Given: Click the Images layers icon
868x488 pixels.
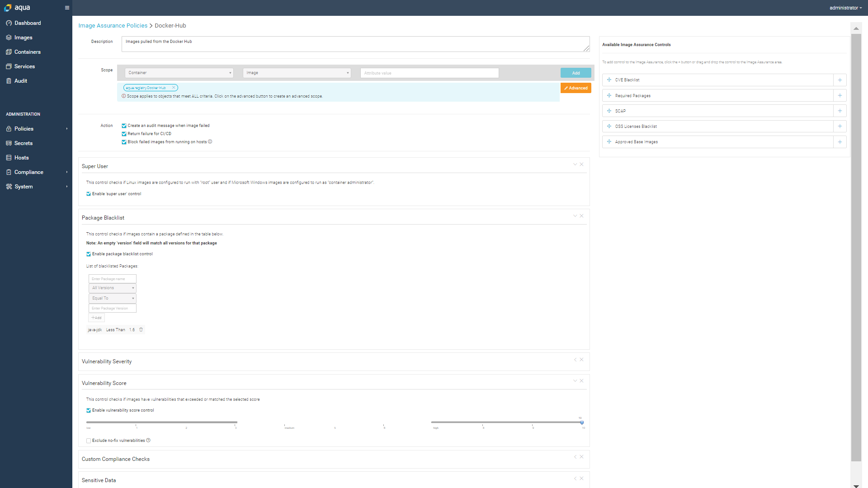Looking at the screenshot, I should tap(9, 38).
